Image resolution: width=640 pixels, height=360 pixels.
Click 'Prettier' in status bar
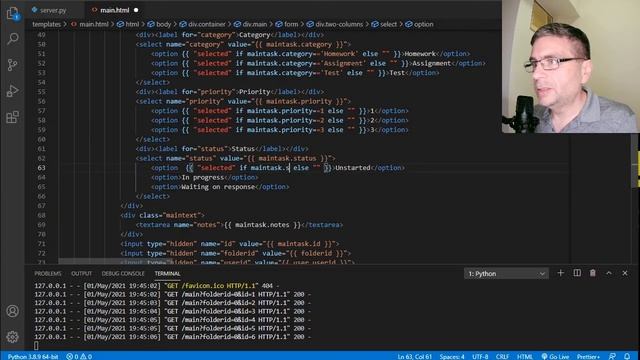(x=588, y=356)
